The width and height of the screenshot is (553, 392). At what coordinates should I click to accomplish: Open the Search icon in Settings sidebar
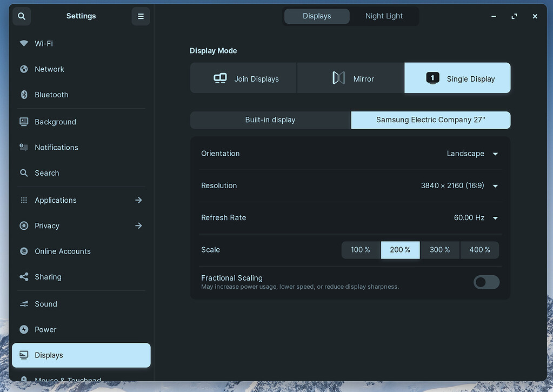(23, 172)
